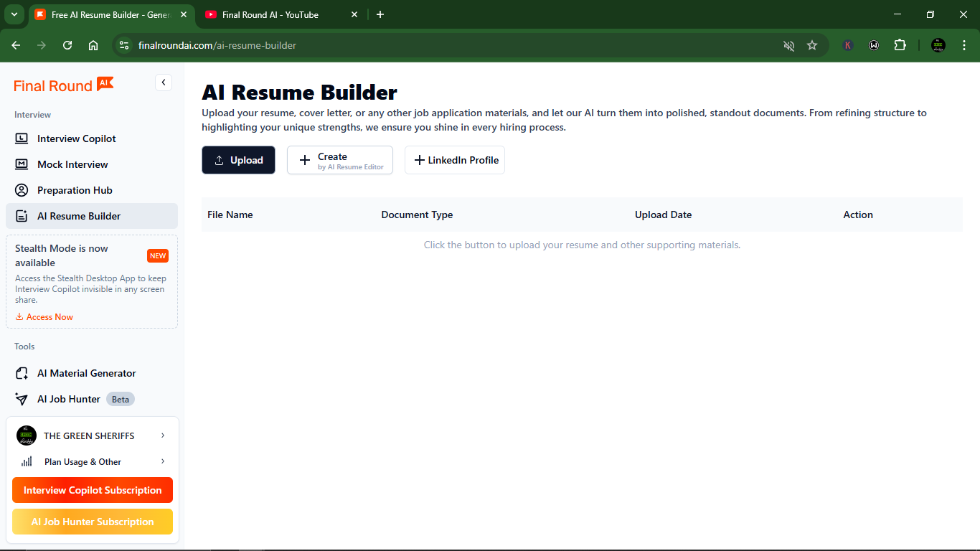View site information icon in address bar
Viewport: 980px width, 551px height.
pos(124,45)
